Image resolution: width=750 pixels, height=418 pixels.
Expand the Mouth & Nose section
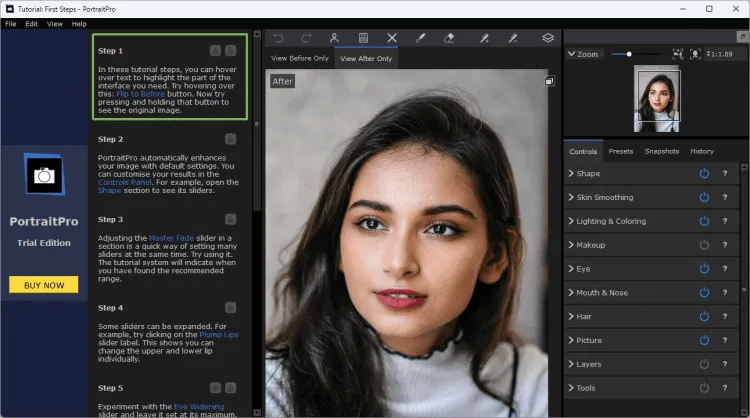click(x=601, y=293)
